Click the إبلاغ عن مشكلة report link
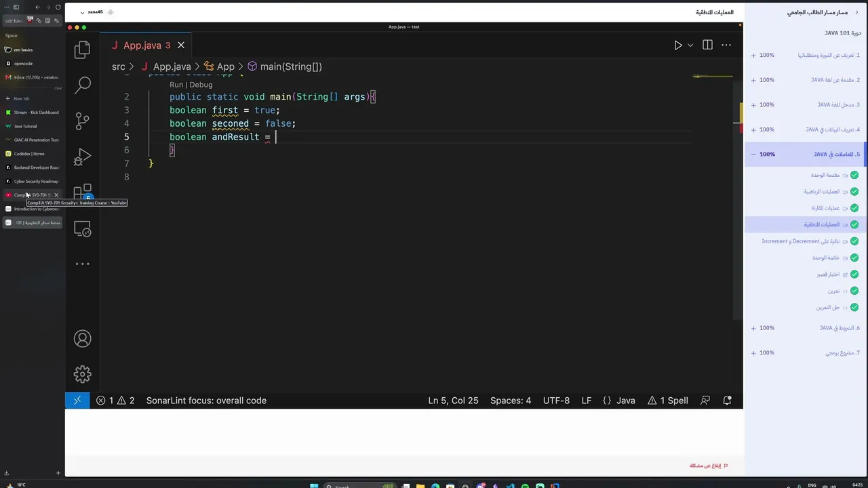Viewport: 868px width, 488px height. tap(709, 466)
